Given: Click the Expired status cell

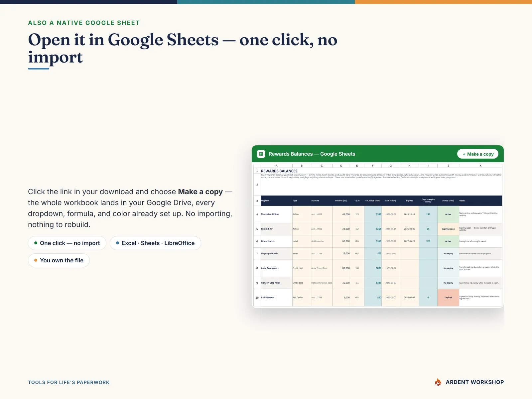Looking at the screenshot, I should coord(448,298).
